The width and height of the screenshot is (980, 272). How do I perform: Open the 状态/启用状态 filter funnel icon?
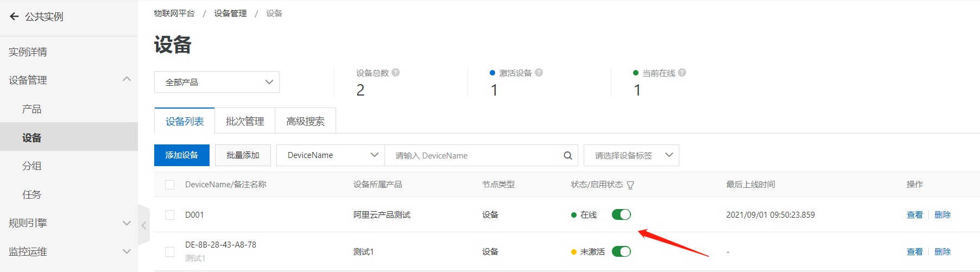(x=630, y=185)
